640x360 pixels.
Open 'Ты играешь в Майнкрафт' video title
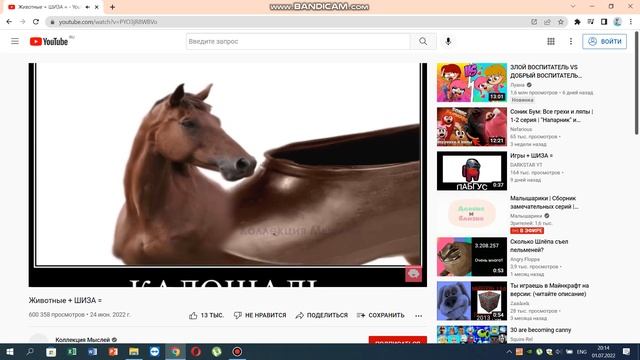(549, 290)
